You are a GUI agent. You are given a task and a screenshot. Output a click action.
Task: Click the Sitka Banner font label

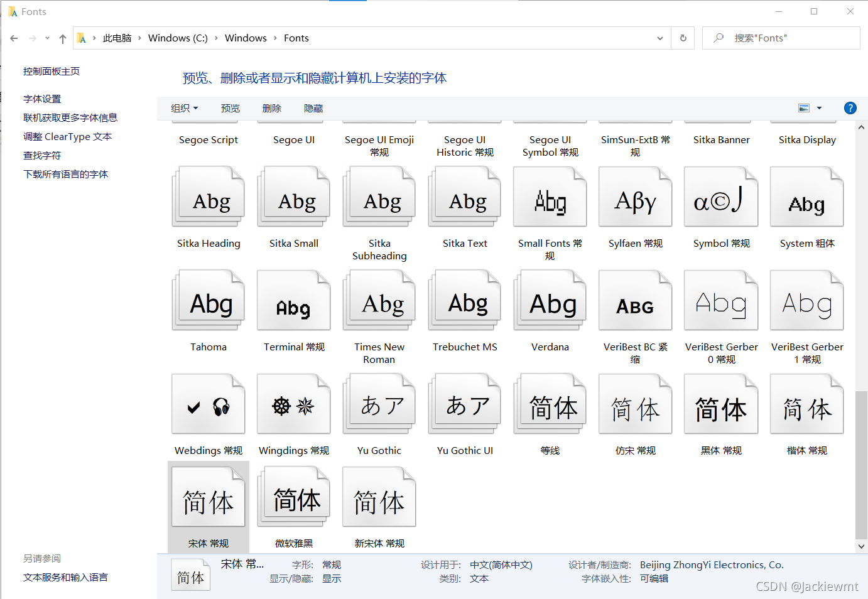[x=721, y=140]
